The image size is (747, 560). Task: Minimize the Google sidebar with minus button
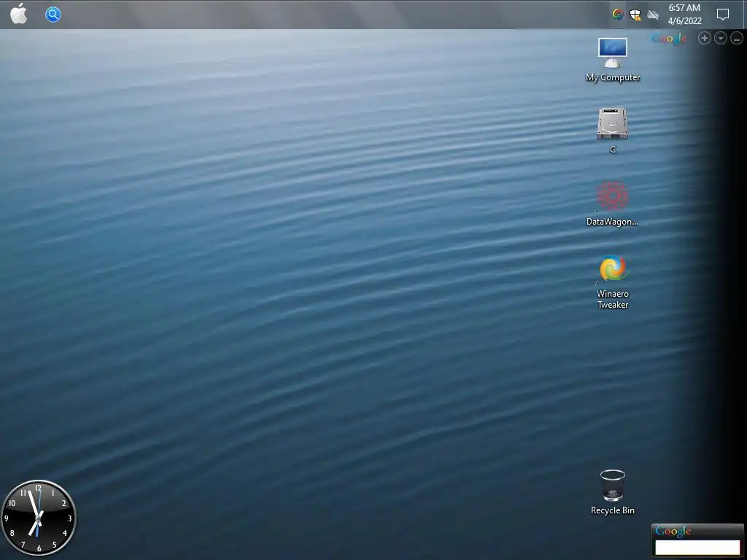[737, 39]
